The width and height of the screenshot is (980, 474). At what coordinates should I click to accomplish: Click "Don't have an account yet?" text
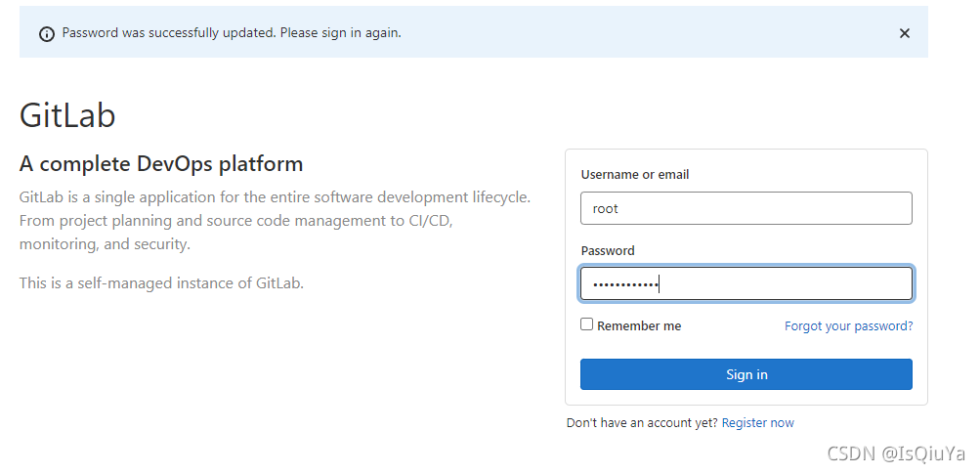(x=642, y=423)
